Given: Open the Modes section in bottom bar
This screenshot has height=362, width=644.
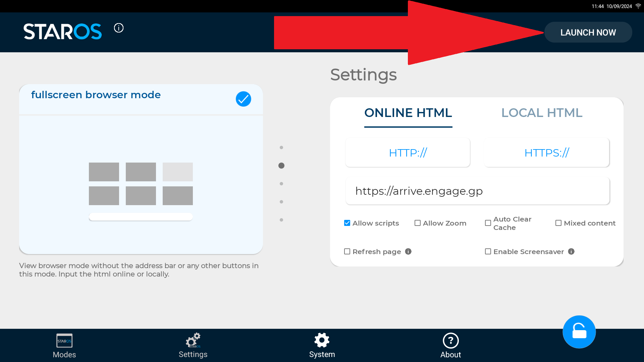Looking at the screenshot, I should pyautogui.click(x=64, y=345).
